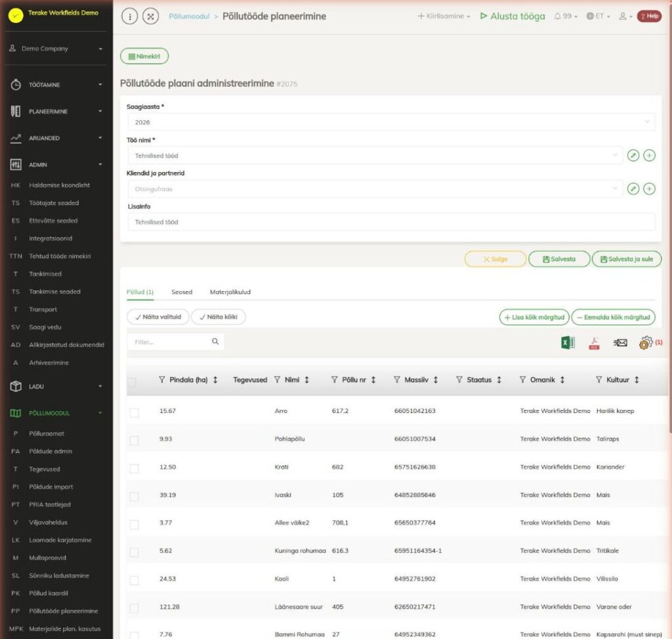Filter the Pindala (ha) column
The image size is (672, 639).
(161, 380)
